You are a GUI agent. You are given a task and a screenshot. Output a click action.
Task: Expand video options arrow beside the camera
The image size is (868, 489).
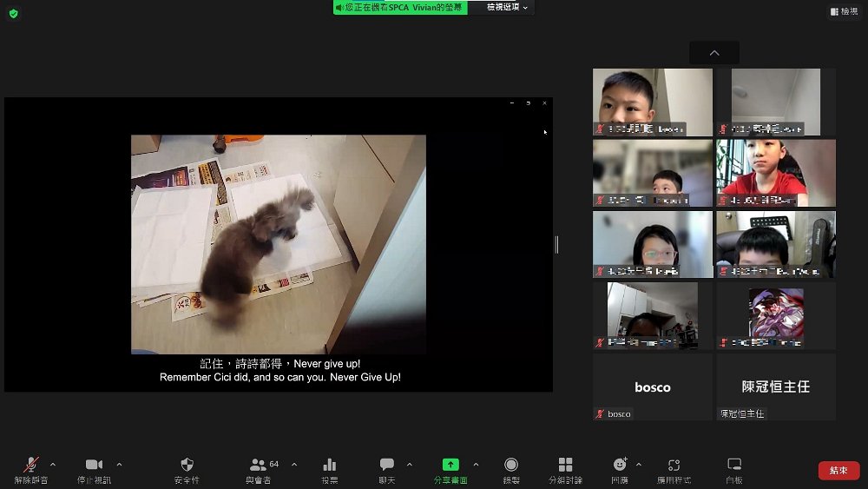[119, 464]
